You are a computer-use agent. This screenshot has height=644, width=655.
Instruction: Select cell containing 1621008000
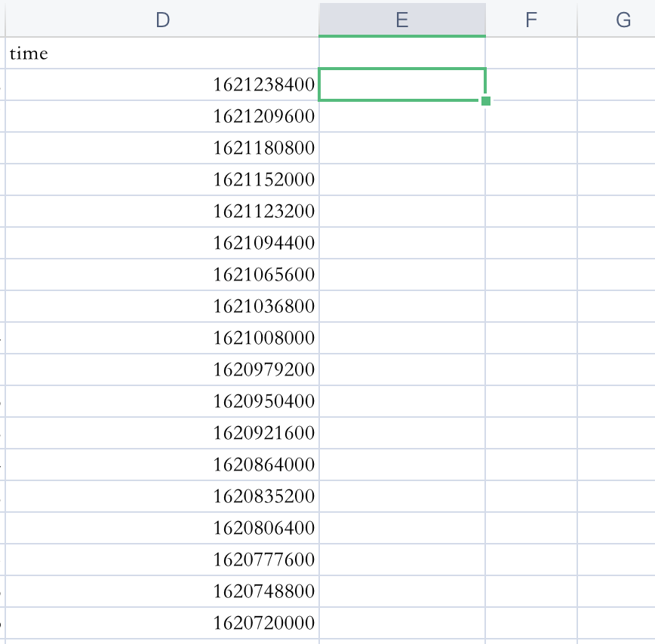click(162, 338)
